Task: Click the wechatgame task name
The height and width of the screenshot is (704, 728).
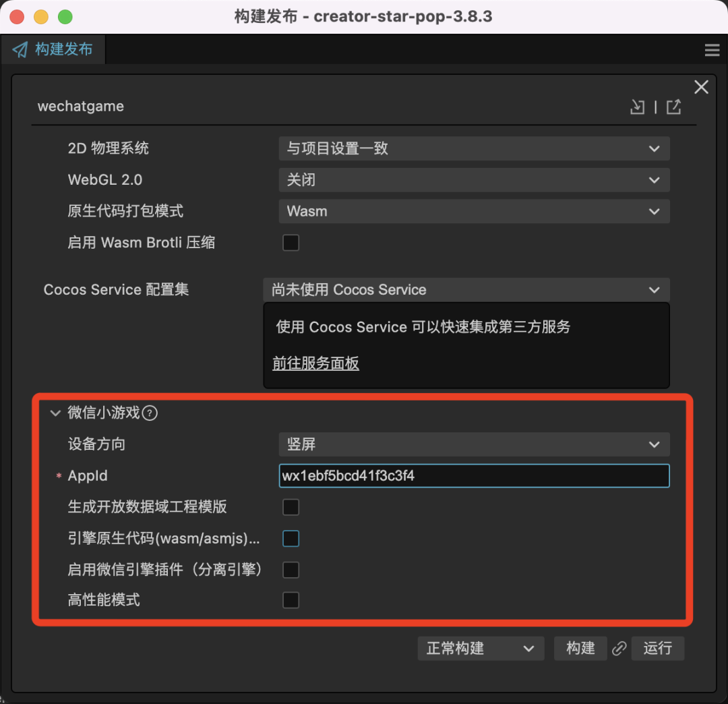Action: point(81,107)
